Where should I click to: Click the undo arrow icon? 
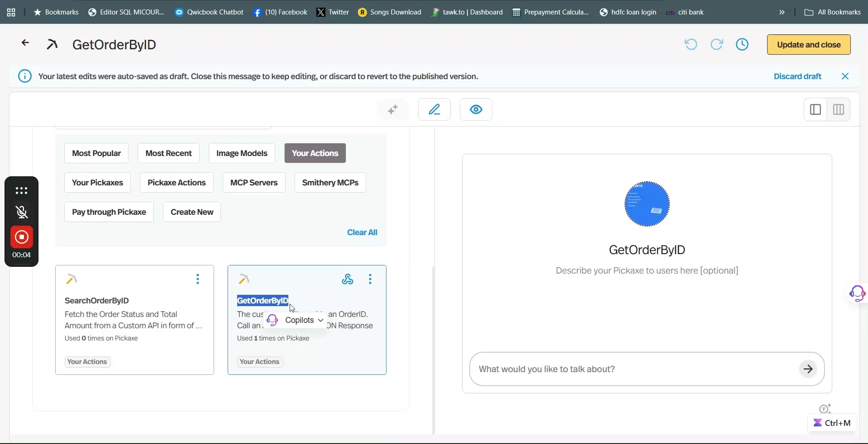691,44
